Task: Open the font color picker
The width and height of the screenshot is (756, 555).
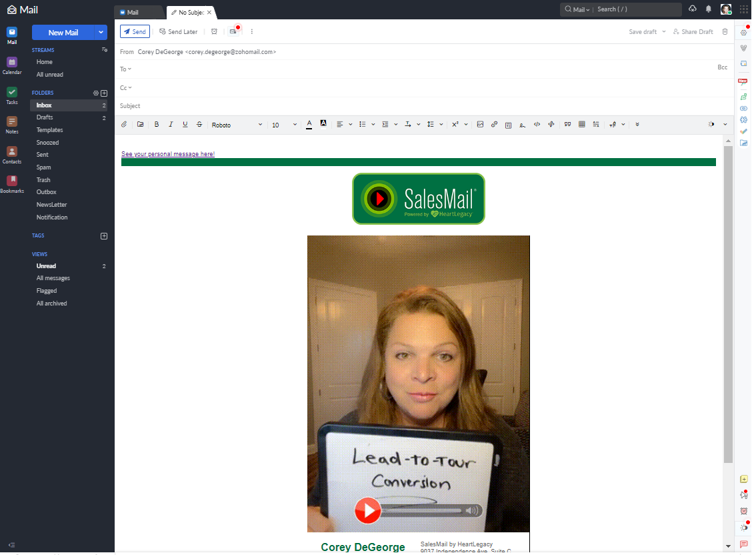Action: pyautogui.click(x=309, y=125)
